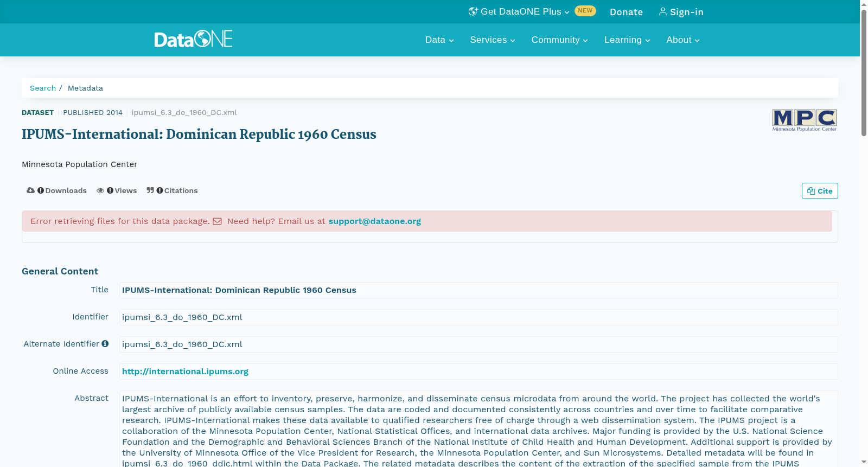Image resolution: width=868 pixels, height=467 pixels.
Task: Go to Search via breadcrumb
Action: [43, 88]
